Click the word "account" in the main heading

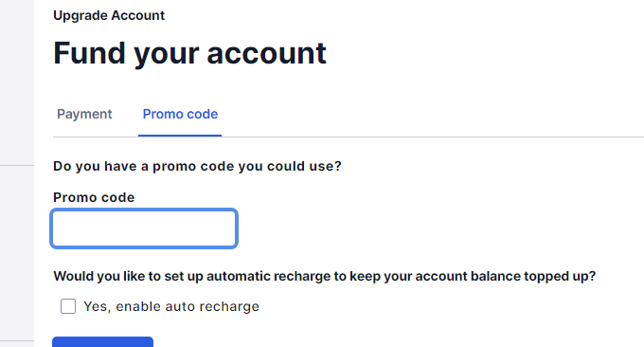(x=266, y=54)
